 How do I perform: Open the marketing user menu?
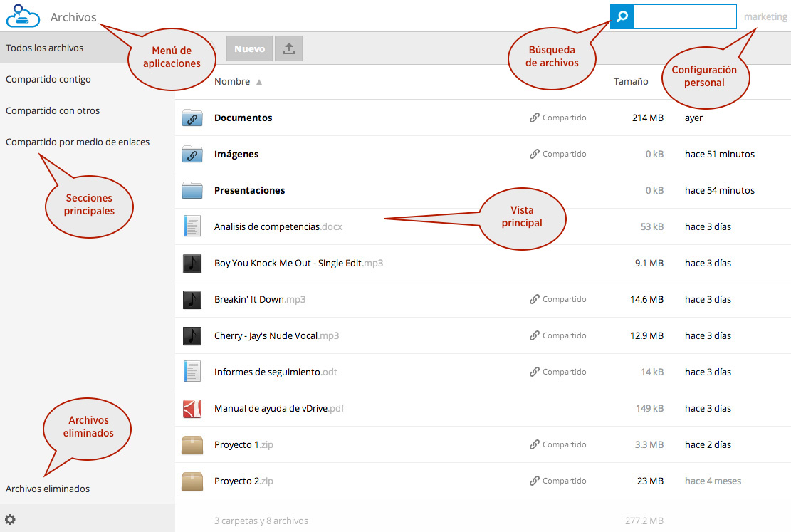pos(765,16)
